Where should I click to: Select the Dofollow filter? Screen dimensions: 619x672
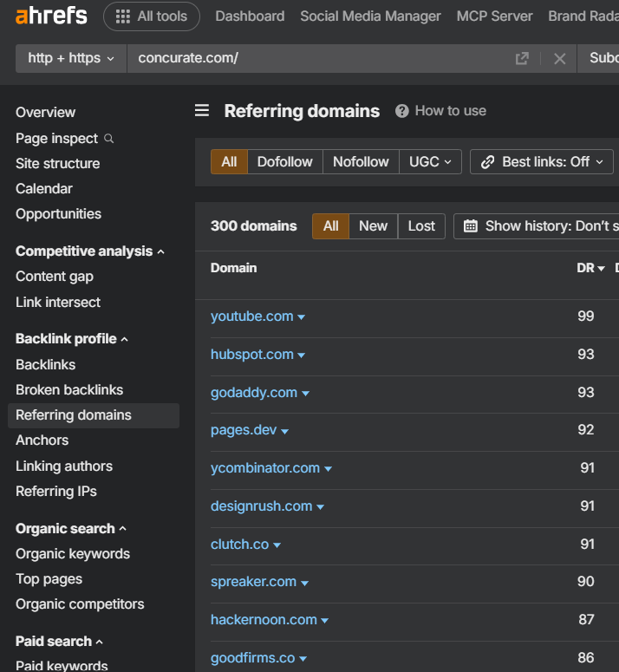[284, 162]
